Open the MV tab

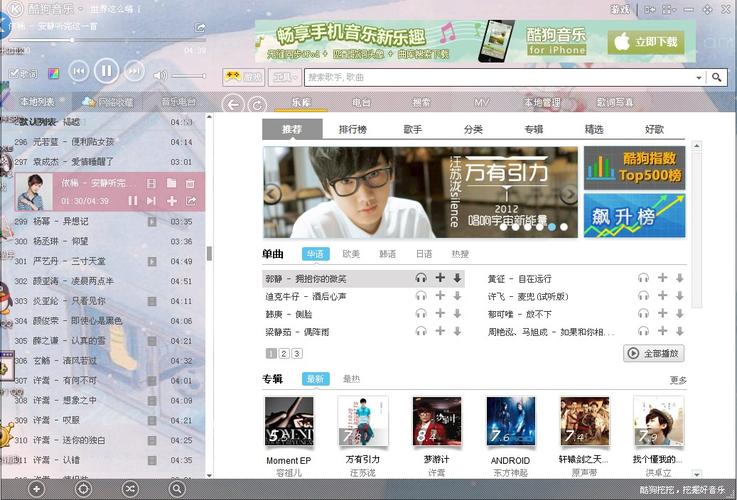[481, 102]
